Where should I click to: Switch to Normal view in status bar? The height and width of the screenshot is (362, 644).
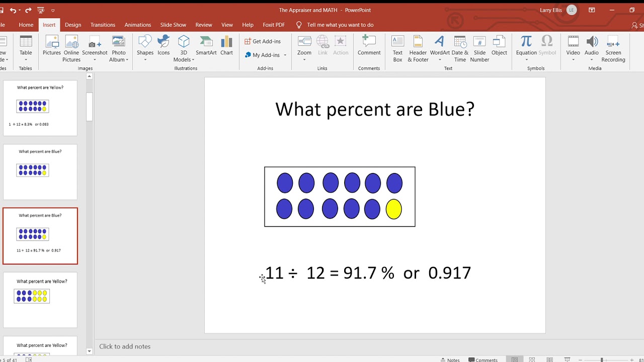point(514,359)
